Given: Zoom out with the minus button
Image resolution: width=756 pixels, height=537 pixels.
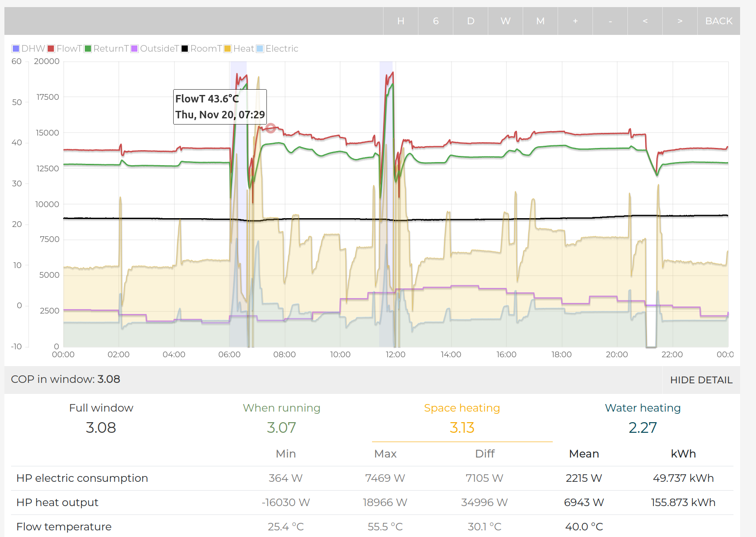Looking at the screenshot, I should coord(610,21).
